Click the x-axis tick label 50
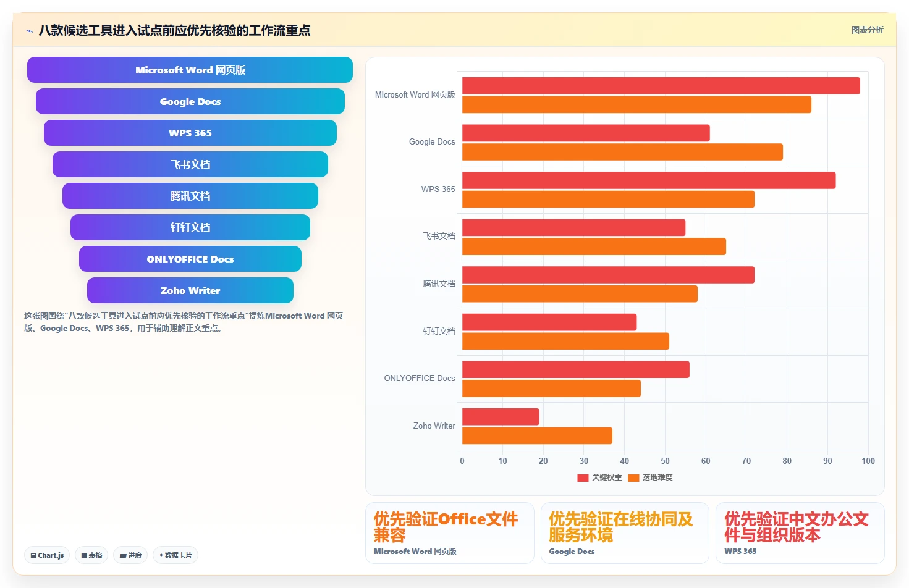The width and height of the screenshot is (909, 588). (665, 461)
